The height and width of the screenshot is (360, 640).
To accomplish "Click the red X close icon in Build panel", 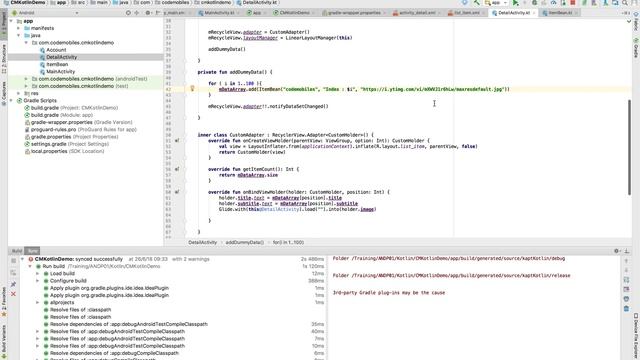I will click(x=13, y=294).
